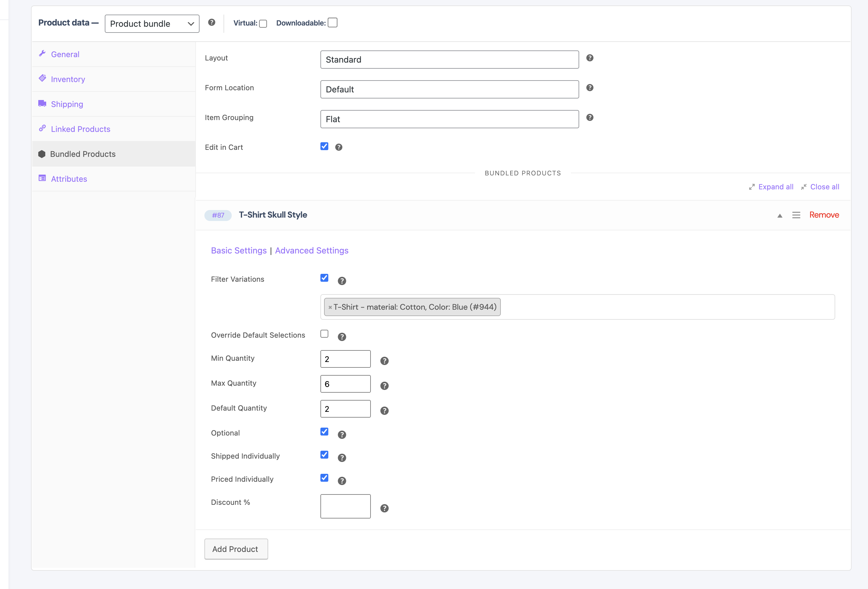Viewport: 868px width, 589px height.
Task: Open the Shipping tab
Action: (x=114, y=104)
